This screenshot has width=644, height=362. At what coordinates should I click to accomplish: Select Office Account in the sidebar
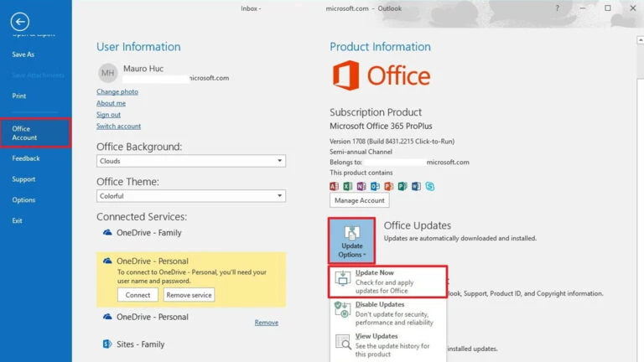(x=35, y=132)
